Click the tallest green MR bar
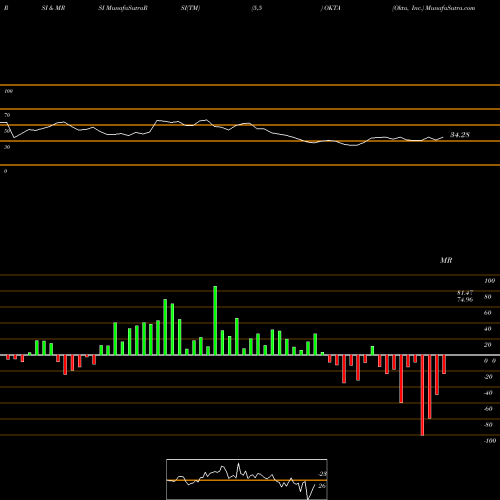Screen dimensions: 500x500 pos(215,320)
